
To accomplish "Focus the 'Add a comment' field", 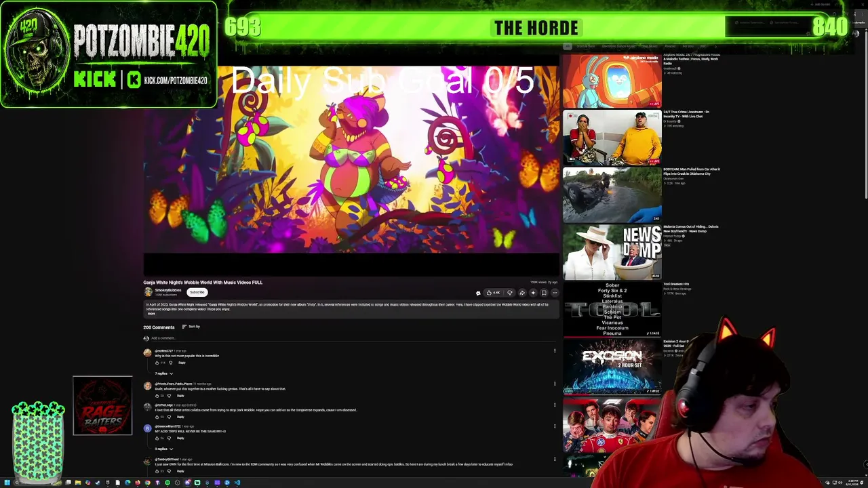I will click(x=353, y=338).
